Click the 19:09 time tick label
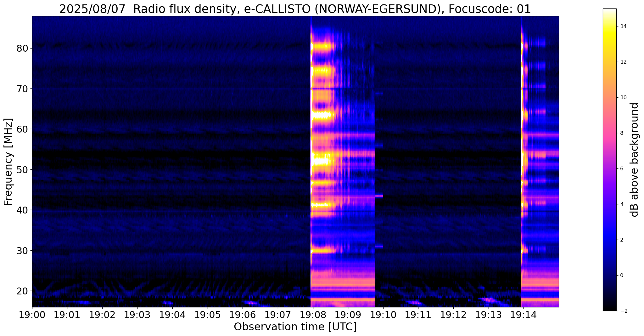 click(x=348, y=315)
